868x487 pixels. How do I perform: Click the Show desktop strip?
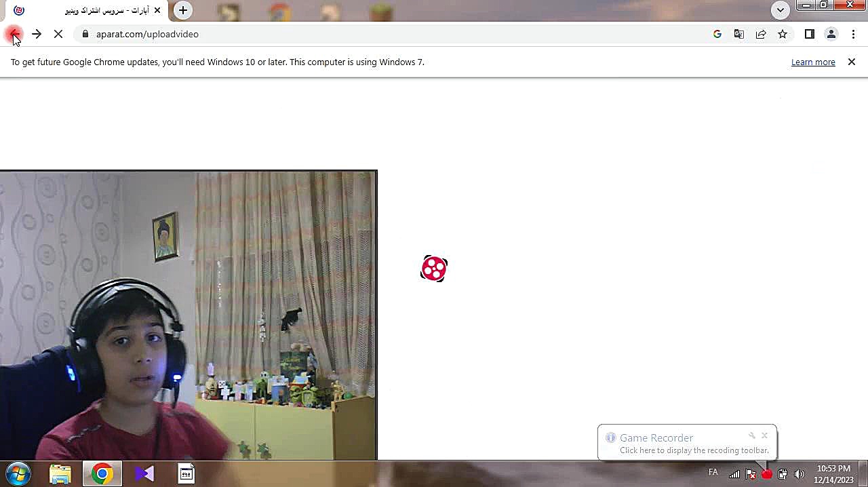[x=863, y=473]
